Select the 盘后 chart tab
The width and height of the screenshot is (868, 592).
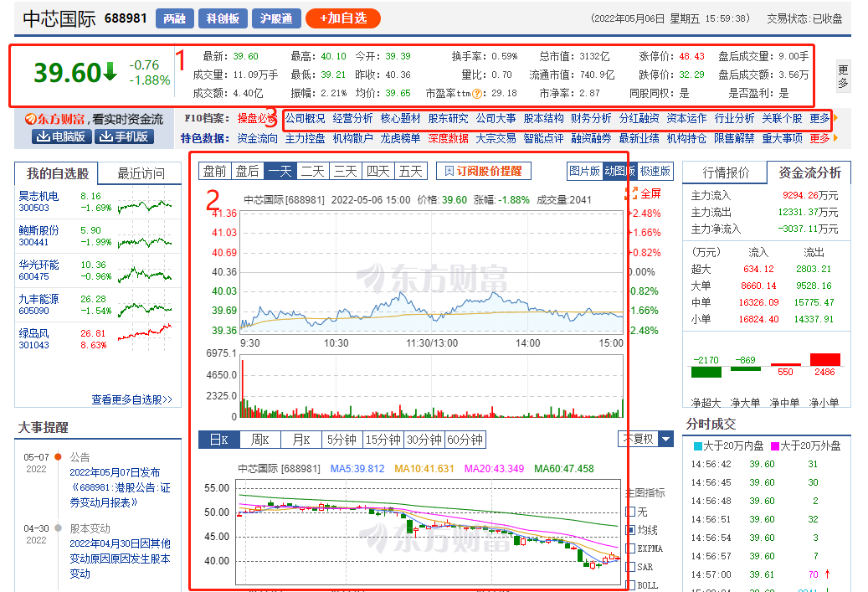[x=248, y=171]
